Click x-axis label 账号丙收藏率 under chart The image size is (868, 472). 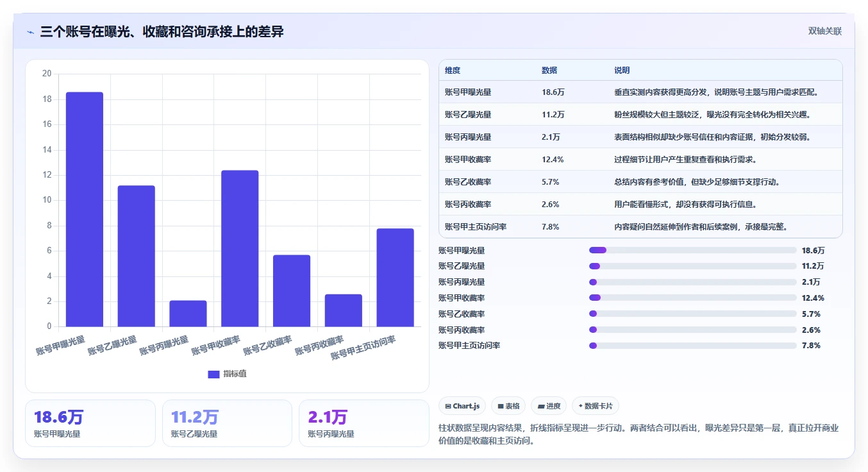pos(319,346)
